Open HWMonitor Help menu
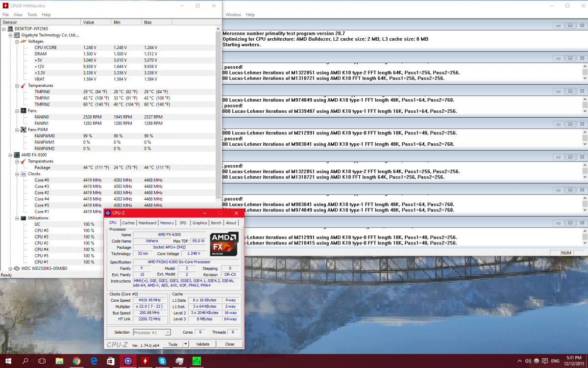588x368 pixels. tap(46, 15)
